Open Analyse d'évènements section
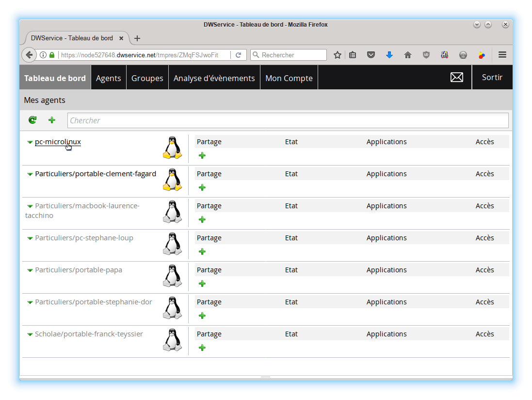This screenshot has height=400, width=532. pyautogui.click(x=214, y=78)
